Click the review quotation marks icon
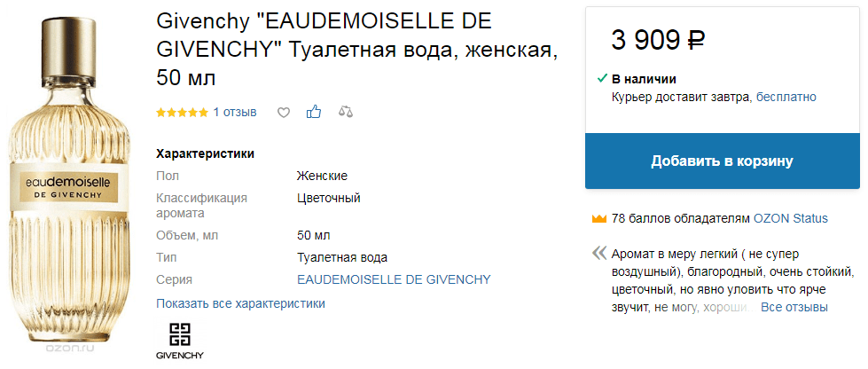 pos(599,254)
